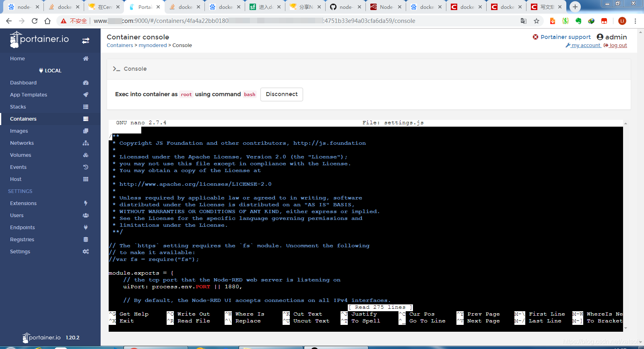Click inside the nano terminal console
Viewport: 644px width, 349px height.
point(366,225)
